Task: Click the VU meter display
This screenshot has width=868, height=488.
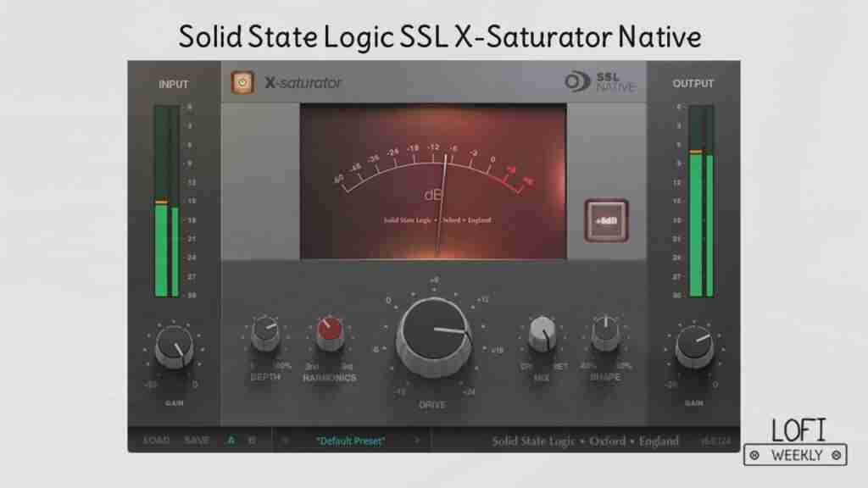Action: (x=433, y=182)
